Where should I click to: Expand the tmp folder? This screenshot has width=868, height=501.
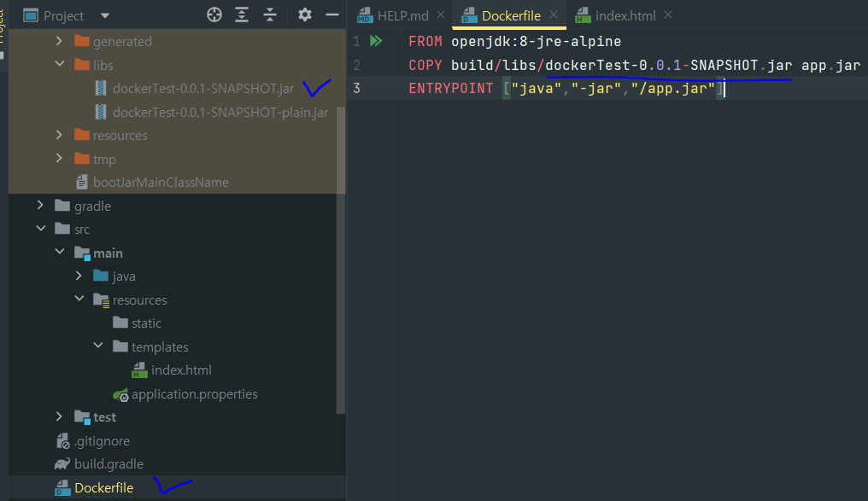coord(59,159)
